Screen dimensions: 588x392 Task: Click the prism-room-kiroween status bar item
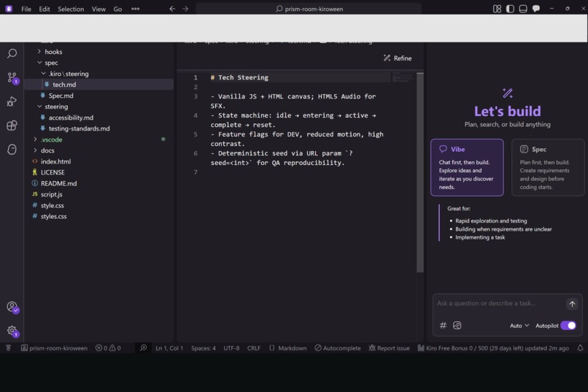point(54,348)
